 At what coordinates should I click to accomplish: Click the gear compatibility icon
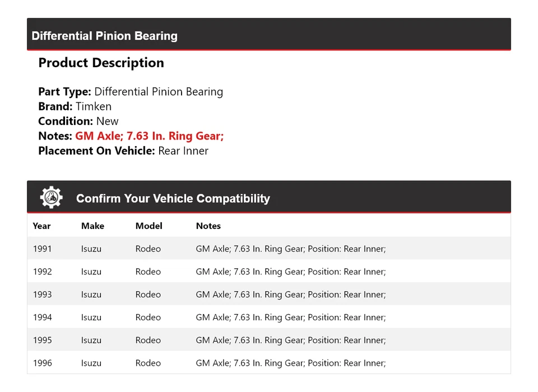(x=51, y=198)
